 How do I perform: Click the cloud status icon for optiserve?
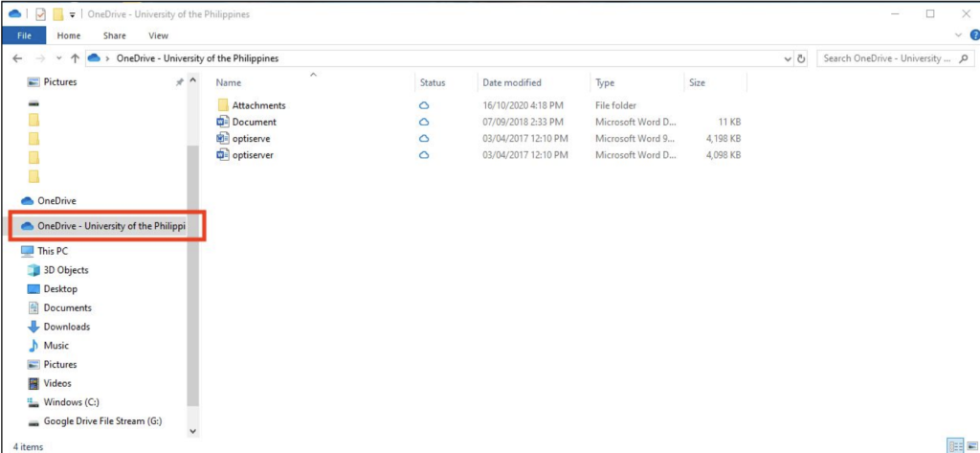click(x=424, y=139)
